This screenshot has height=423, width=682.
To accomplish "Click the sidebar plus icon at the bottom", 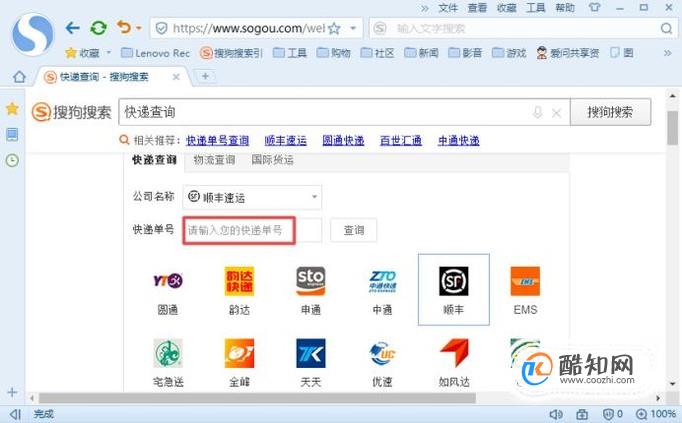I will click(12, 393).
